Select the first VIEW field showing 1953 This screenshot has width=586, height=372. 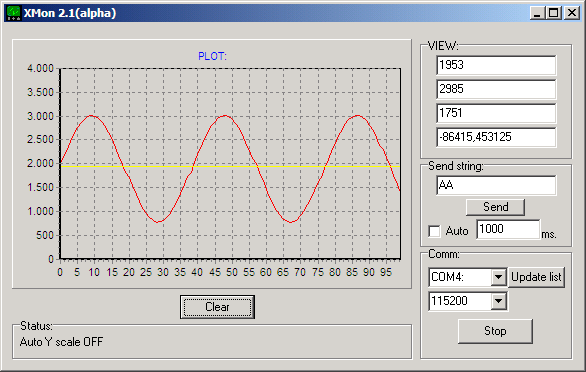tap(496, 65)
